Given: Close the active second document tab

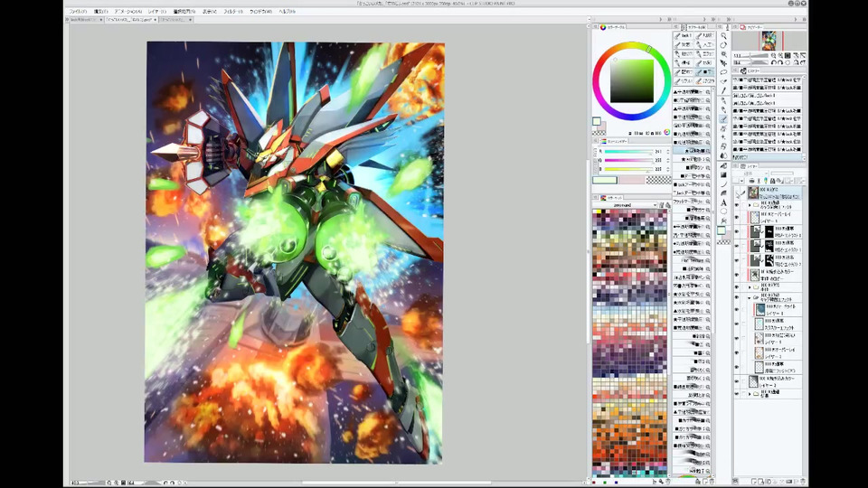Looking at the screenshot, I should (x=156, y=19).
